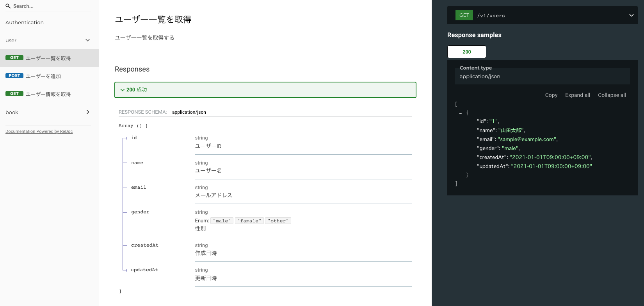Click the name property in schema
Viewport: 644px width, 306px height.
point(137,163)
